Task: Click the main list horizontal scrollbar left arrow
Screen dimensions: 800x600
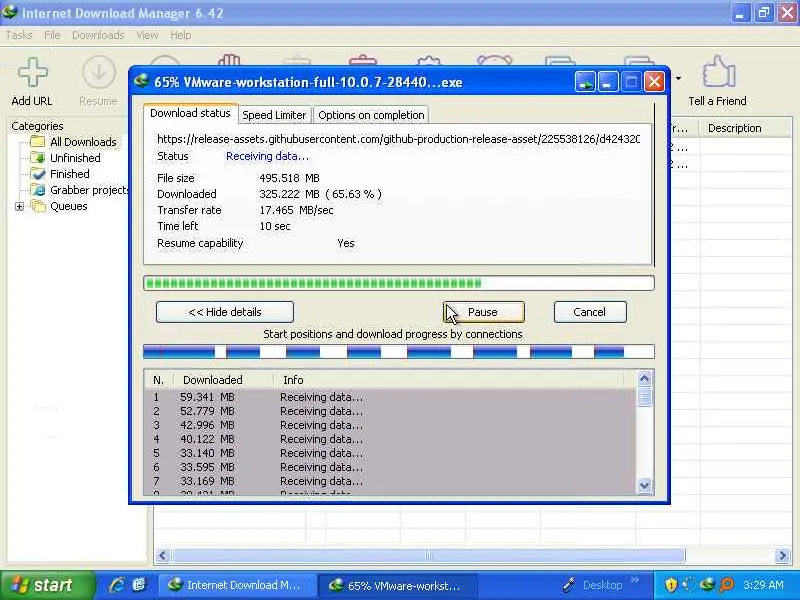Action: tap(163, 555)
